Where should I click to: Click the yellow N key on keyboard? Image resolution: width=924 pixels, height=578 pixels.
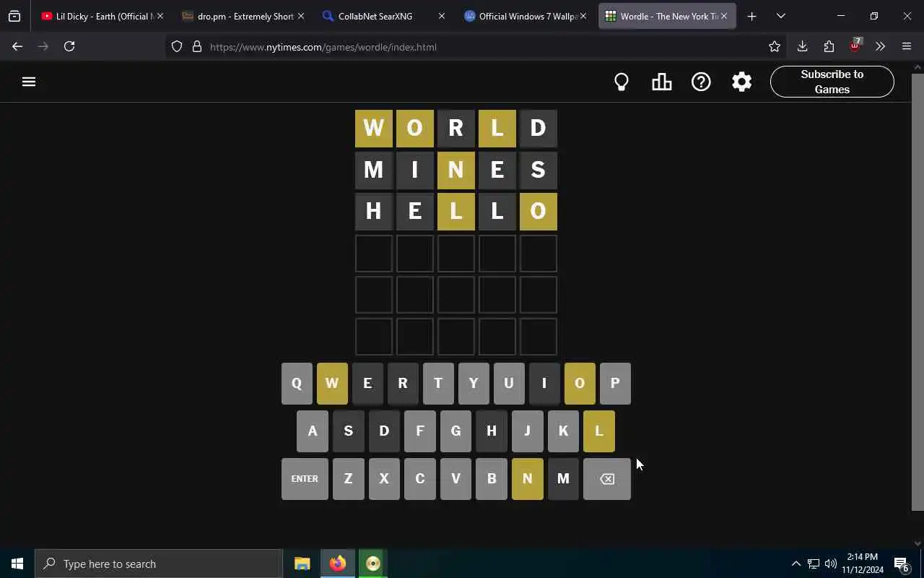pyautogui.click(x=528, y=478)
